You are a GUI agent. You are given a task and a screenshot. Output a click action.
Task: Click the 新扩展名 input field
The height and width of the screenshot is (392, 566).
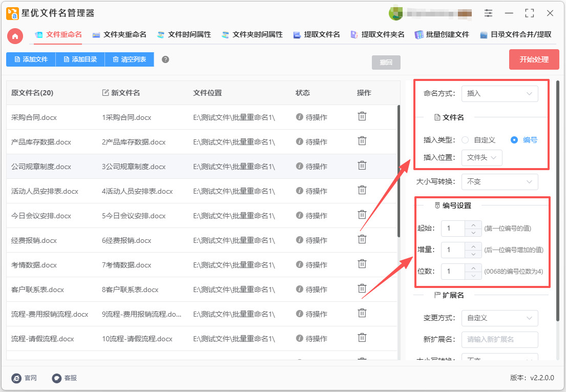499,340
